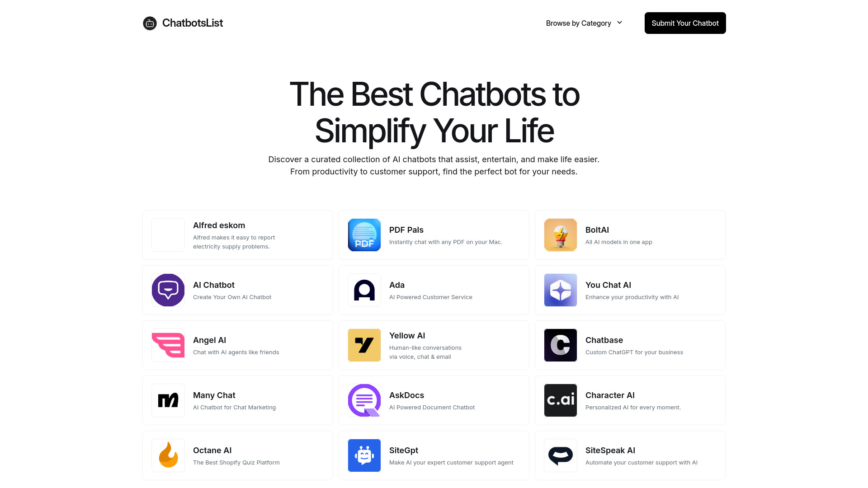Click the PDF Pals chatbot icon
Viewport: 868px width, 488px height.
click(x=364, y=235)
